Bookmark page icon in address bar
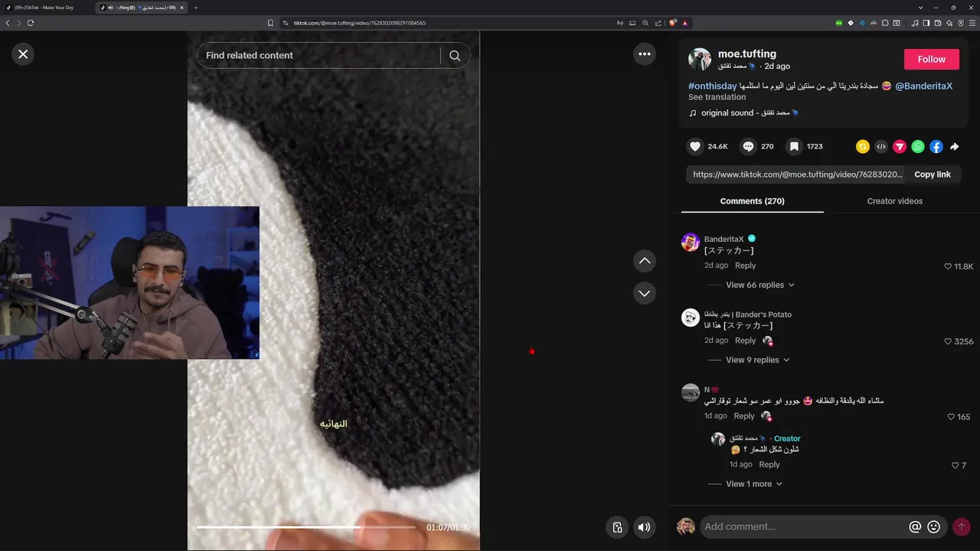Screen dimensions: 980x551 tap(270, 23)
